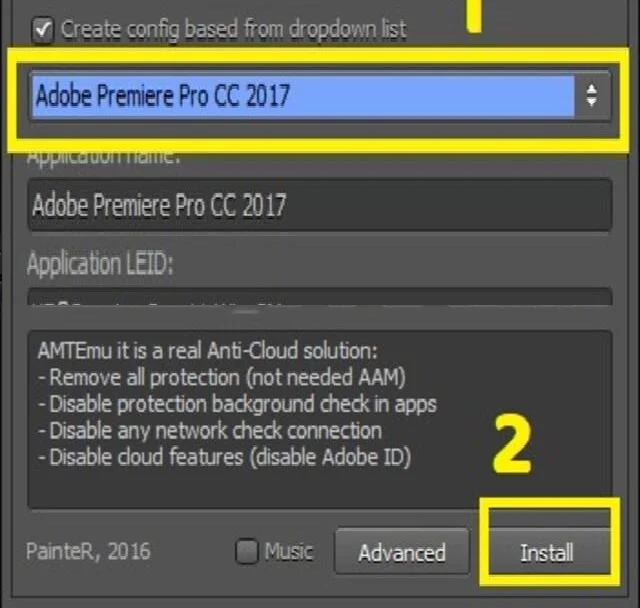
Task: Click the 'PainteR, 2016' credit text
Action: 88,552
